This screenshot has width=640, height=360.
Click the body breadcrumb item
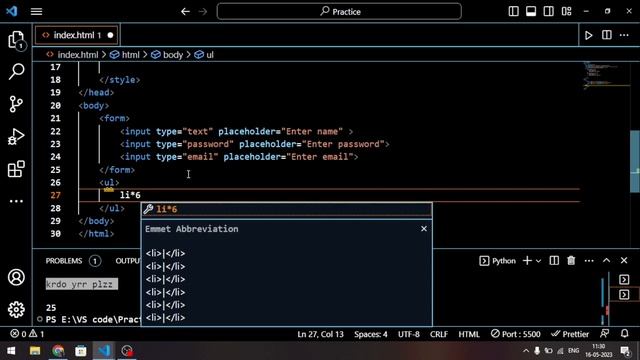[x=167, y=55]
